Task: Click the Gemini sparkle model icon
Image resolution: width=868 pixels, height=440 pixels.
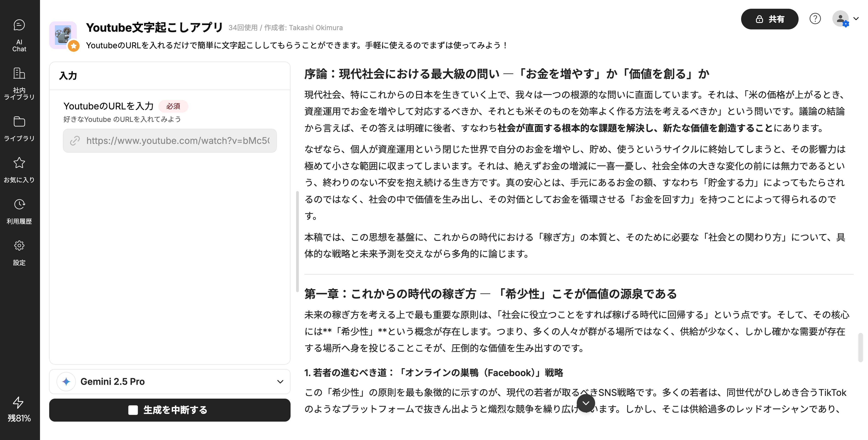Action: 66,381
